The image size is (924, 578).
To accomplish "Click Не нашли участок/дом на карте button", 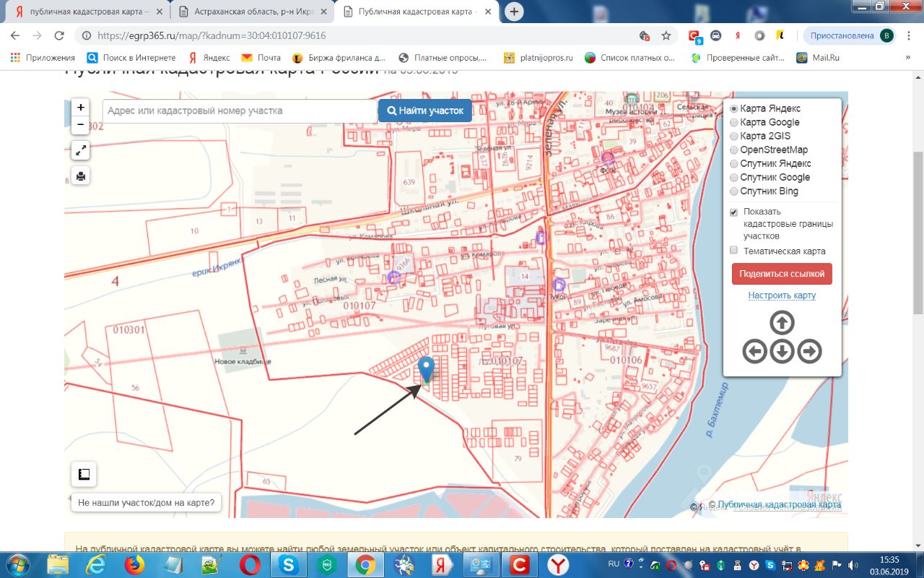I will pyautogui.click(x=147, y=503).
